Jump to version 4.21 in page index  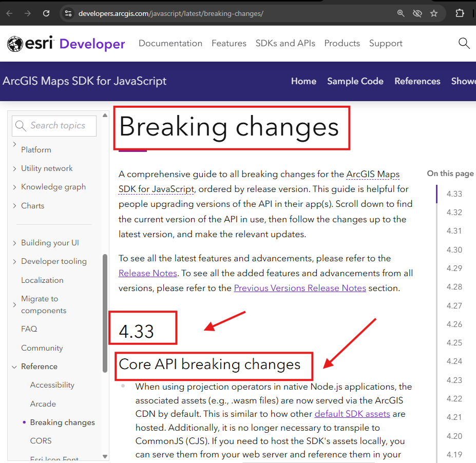tap(454, 417)
